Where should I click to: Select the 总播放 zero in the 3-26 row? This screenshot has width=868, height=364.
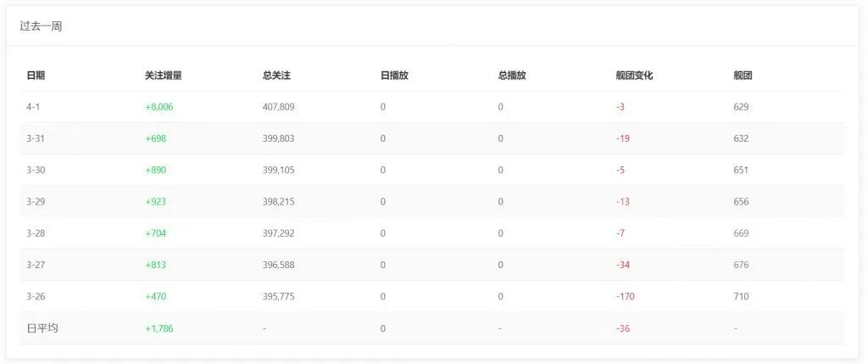pyautogui.click(x=500, y=296)
